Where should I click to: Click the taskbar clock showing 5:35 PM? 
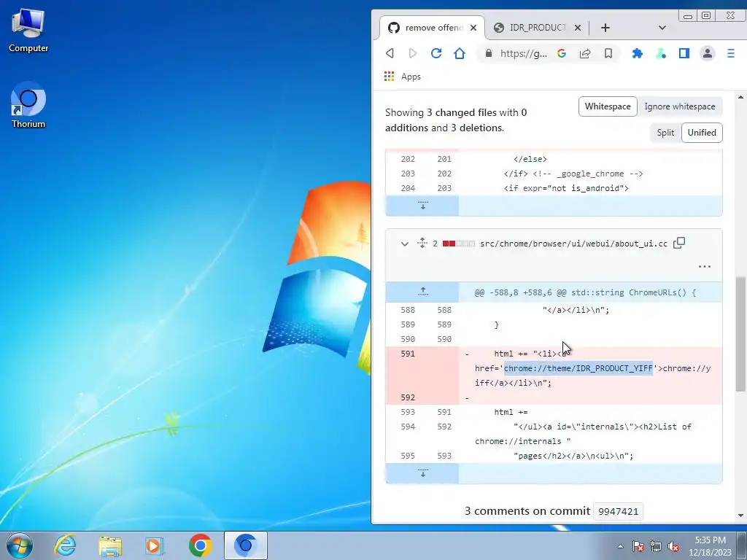(710, 546)
